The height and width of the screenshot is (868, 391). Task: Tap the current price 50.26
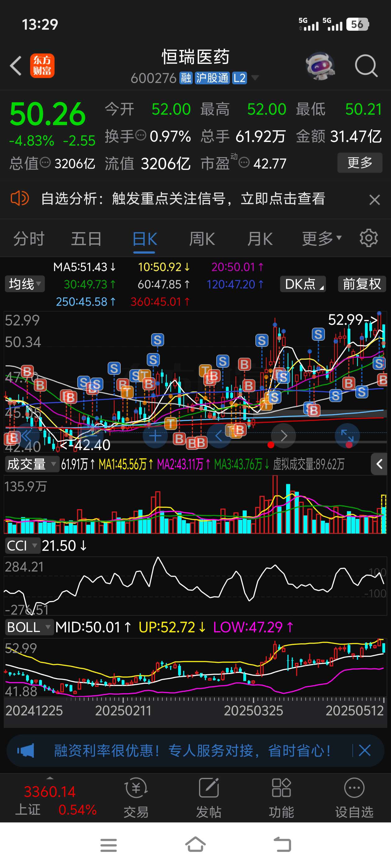47,114
